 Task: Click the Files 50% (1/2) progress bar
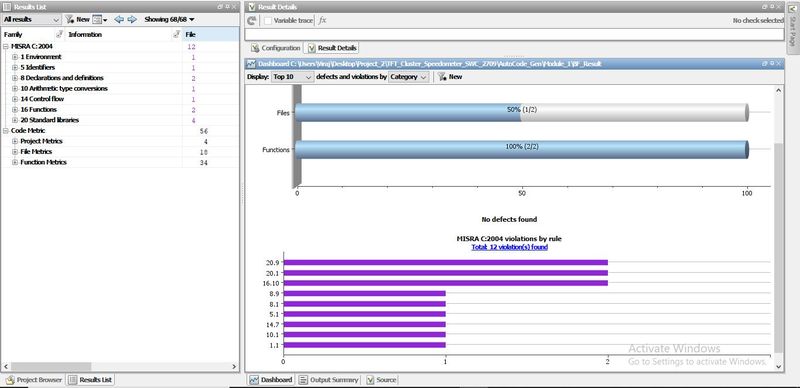pyautogui.click(x=521, y=113)
